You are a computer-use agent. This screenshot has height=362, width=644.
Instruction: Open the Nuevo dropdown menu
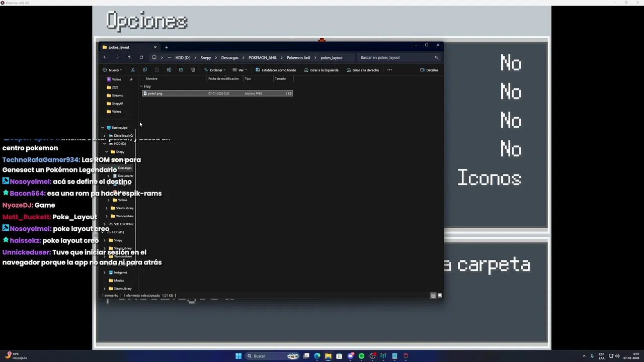coord(112,70)
